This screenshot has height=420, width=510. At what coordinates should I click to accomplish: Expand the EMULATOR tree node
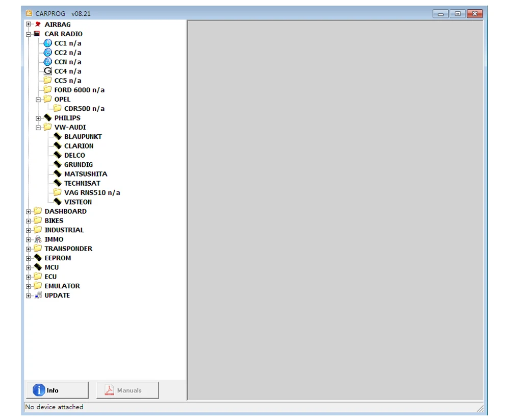coord(28,286)
